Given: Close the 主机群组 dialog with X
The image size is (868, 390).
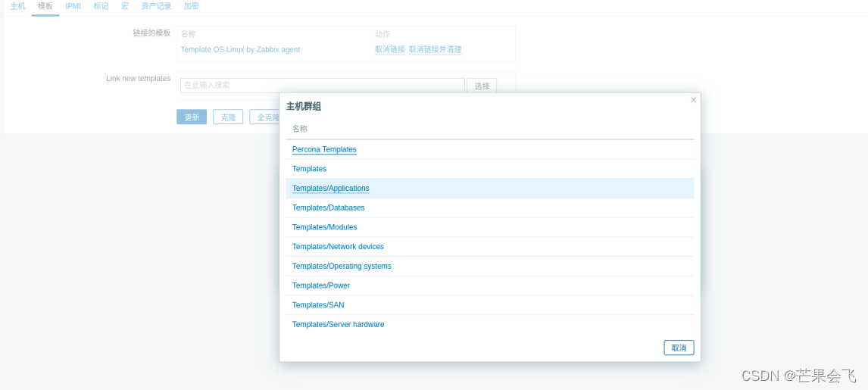Looking at the screenshot, I should coord(693,100).
